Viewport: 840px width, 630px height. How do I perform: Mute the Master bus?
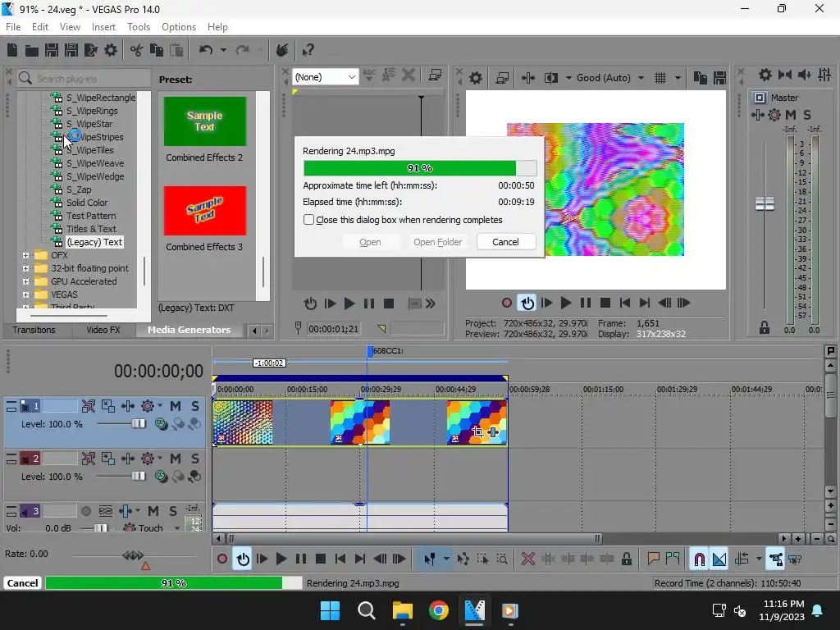click(x=790, y=115)
